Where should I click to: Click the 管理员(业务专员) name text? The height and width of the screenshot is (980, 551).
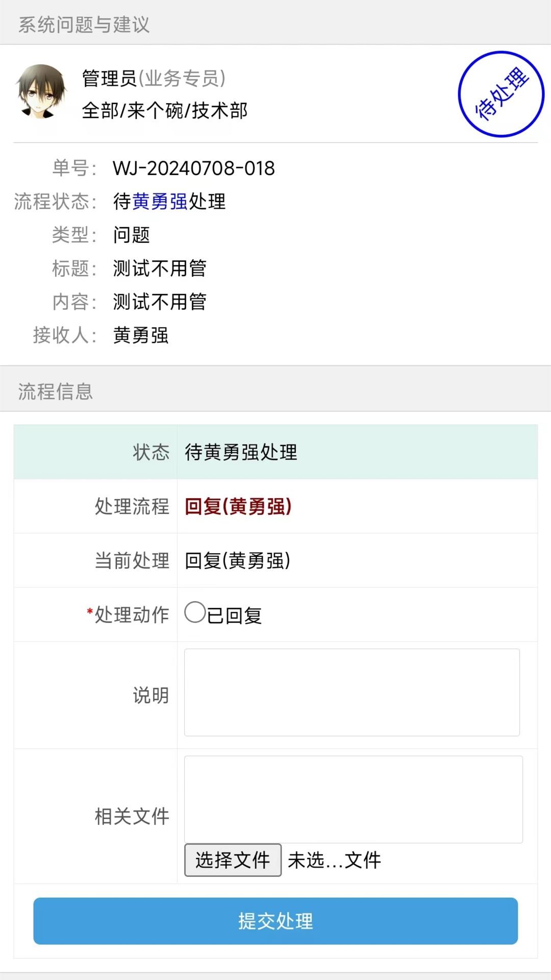pyautogui.click(x=154, y=79)
